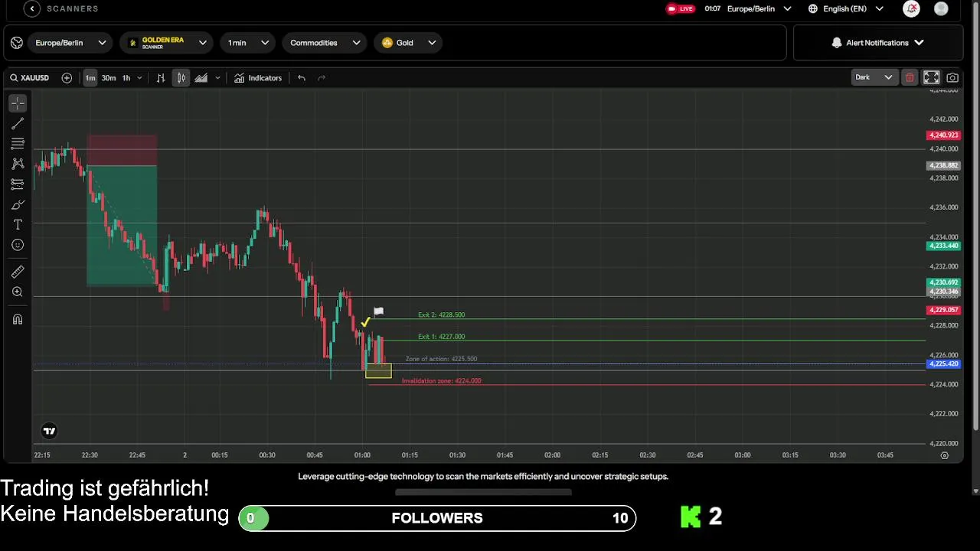Activate the zoom in tool
This screenshot has width=980, height=551.
pos(18,292)
